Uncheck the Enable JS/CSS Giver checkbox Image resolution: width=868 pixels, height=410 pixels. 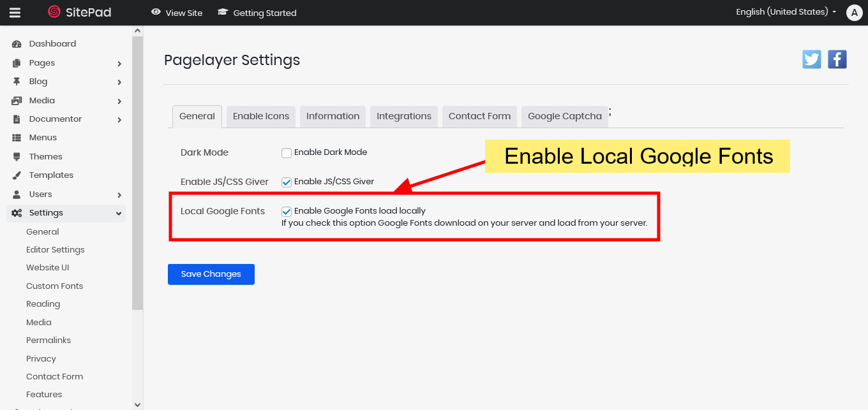click(287, 182)
